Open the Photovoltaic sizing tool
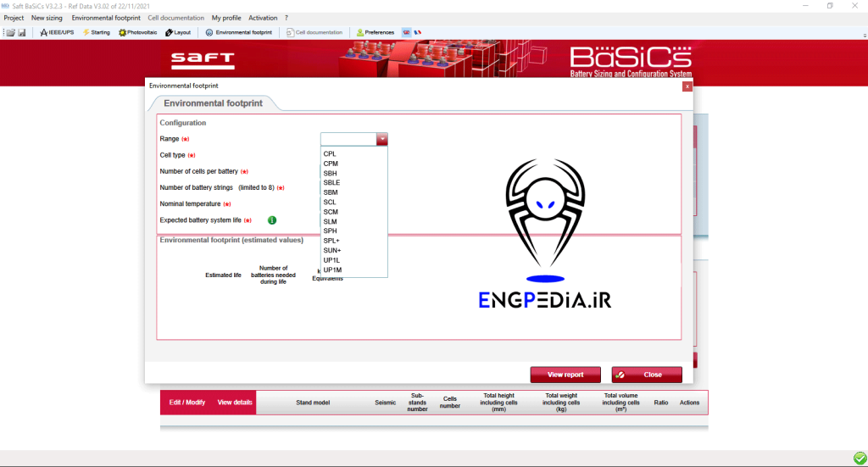Screen dimensions: 868x467 [138, 32]
